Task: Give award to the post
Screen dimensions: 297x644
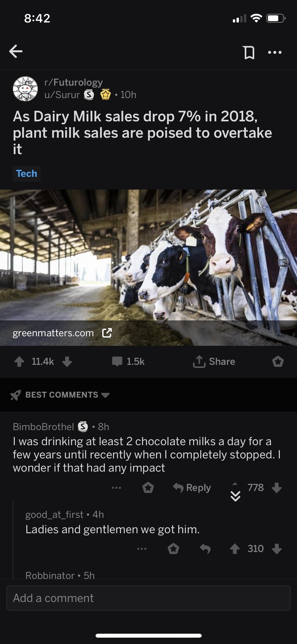Action: 278,361
